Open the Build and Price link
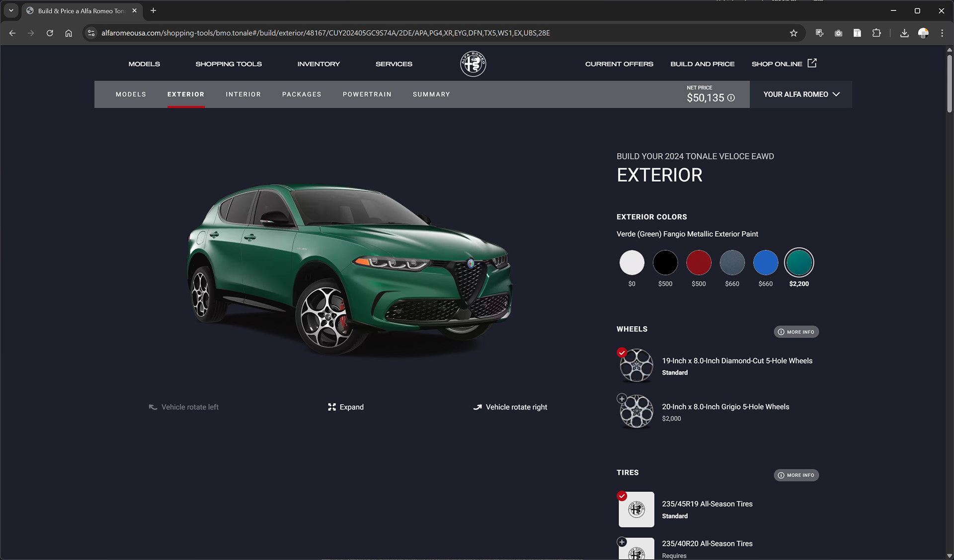Screen dimensions: 954x560 [702, 64]
